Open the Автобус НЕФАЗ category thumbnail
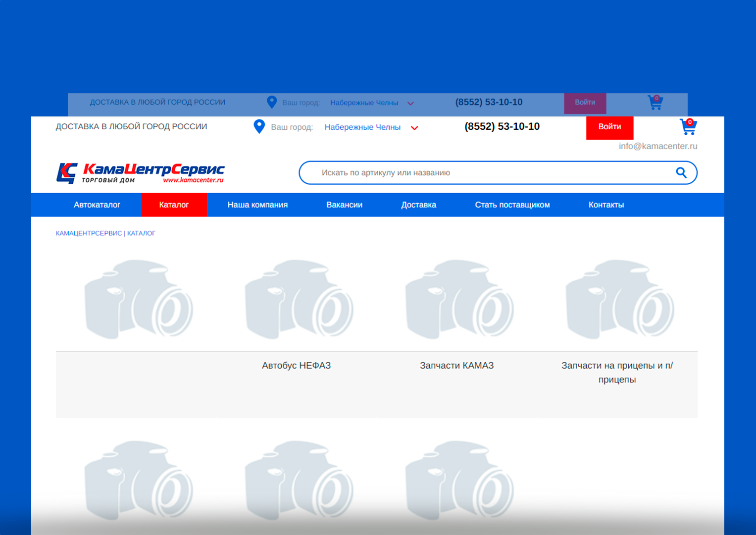The image size is (756, 535). 297,299
